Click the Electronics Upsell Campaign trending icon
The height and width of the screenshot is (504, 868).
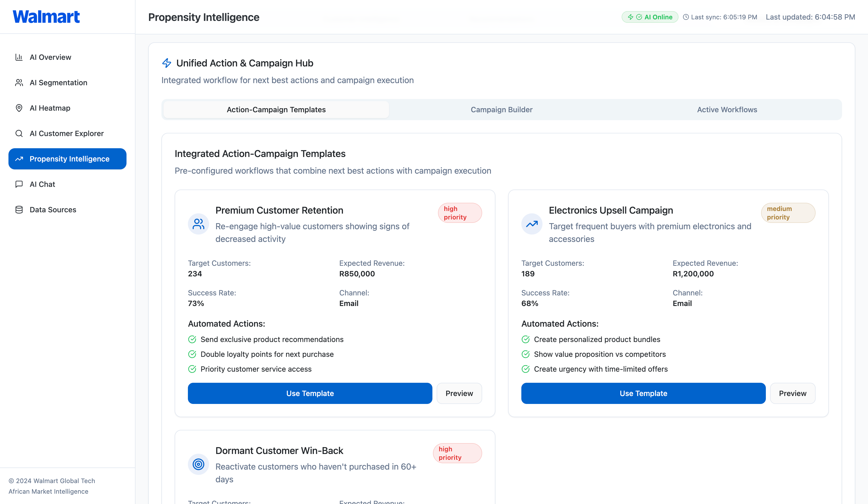click(532, 224)
